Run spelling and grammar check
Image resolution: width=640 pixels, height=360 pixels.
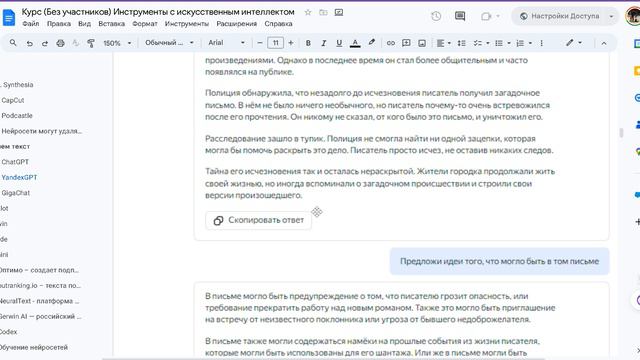coord(76,43)
